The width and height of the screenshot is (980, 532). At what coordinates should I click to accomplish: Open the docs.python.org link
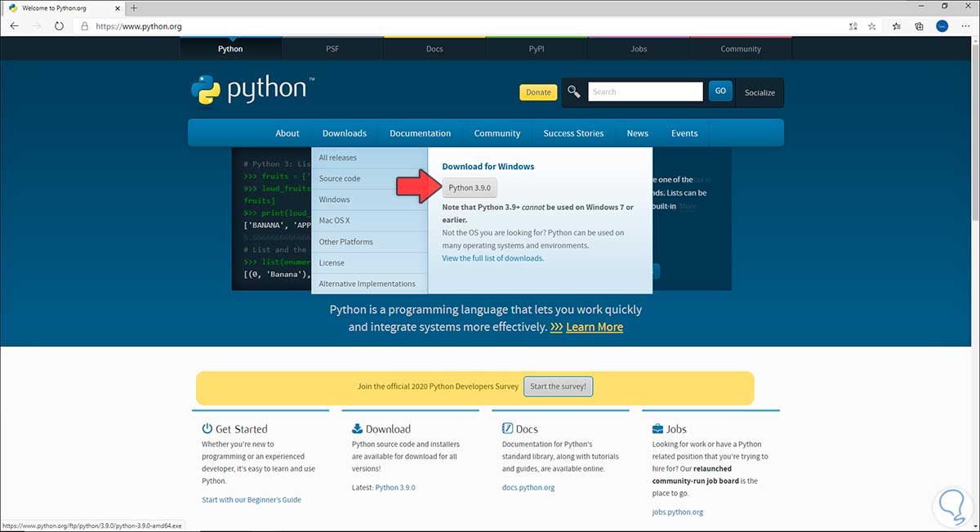point(528,487)
